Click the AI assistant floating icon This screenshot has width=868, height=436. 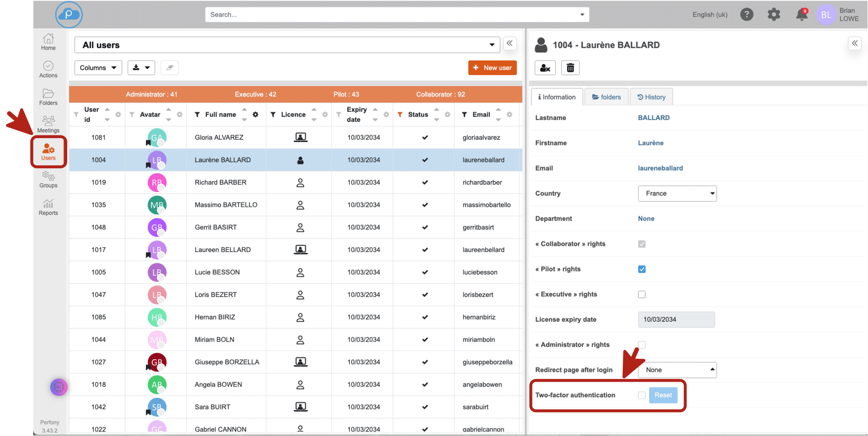[59, 387]
